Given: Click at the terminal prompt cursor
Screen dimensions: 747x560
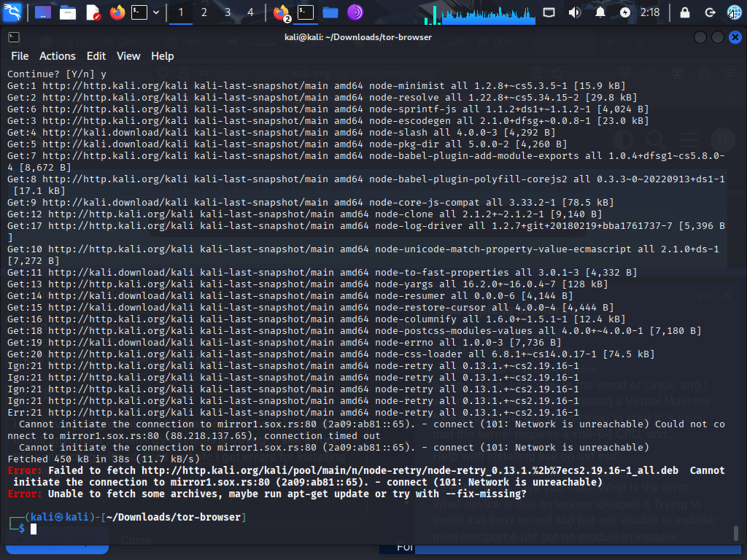Looking at the screenshot, I should [x=34, y=529].
